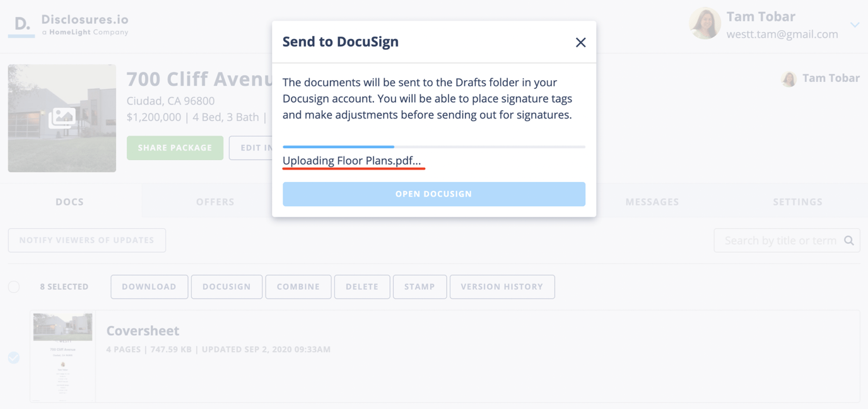The height and width of the screenshot is (409, 868).
Task: Click the VERSION HISTORY toolbar button
Action: tap(502, 287)
